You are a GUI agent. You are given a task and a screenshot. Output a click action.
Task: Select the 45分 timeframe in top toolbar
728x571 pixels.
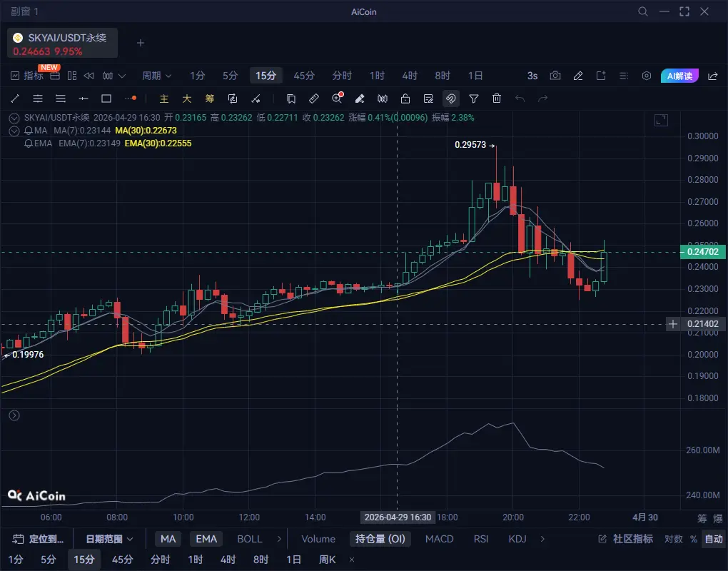pos(304,76)
